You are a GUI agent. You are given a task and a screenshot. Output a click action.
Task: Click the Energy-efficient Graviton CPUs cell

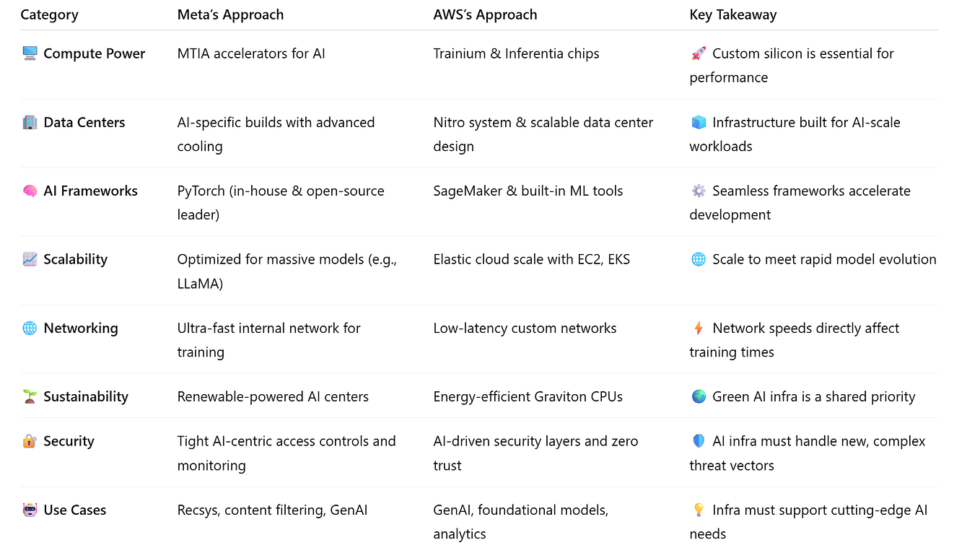pyautogui.click(x=528, y=396)
